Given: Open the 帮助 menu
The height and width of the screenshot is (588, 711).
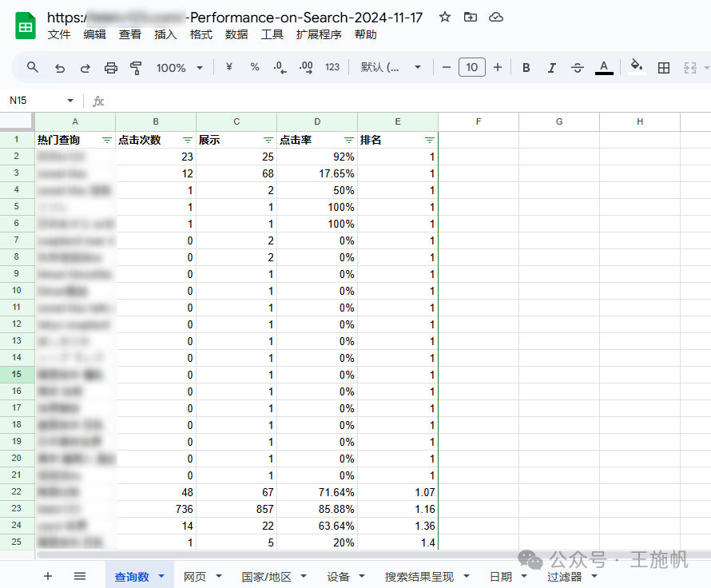Looking at the screenshot, I should click(365, 35).
